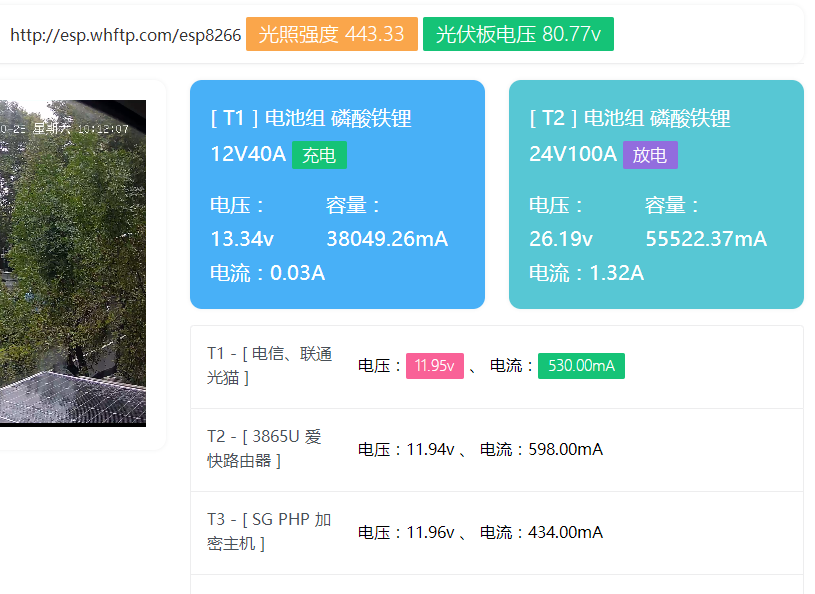Screen dimensions: 815x594
Task: Click the orange 光照强度 443.33 badge
Action: (x=332, y=34)
